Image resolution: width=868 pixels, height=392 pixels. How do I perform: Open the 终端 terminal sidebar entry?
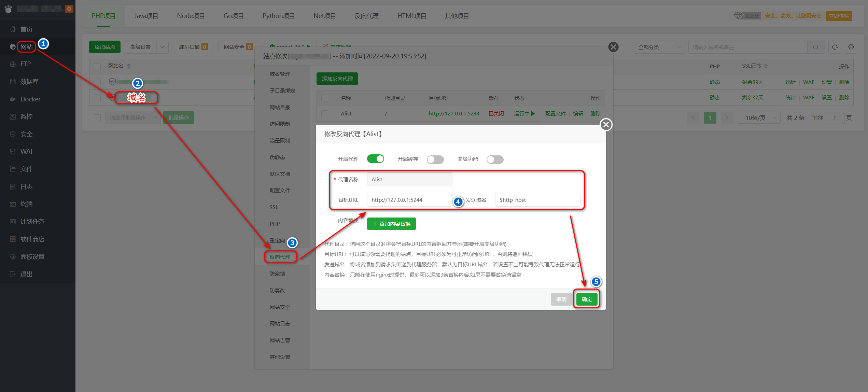pyautogui.click(x=26, y=204)
